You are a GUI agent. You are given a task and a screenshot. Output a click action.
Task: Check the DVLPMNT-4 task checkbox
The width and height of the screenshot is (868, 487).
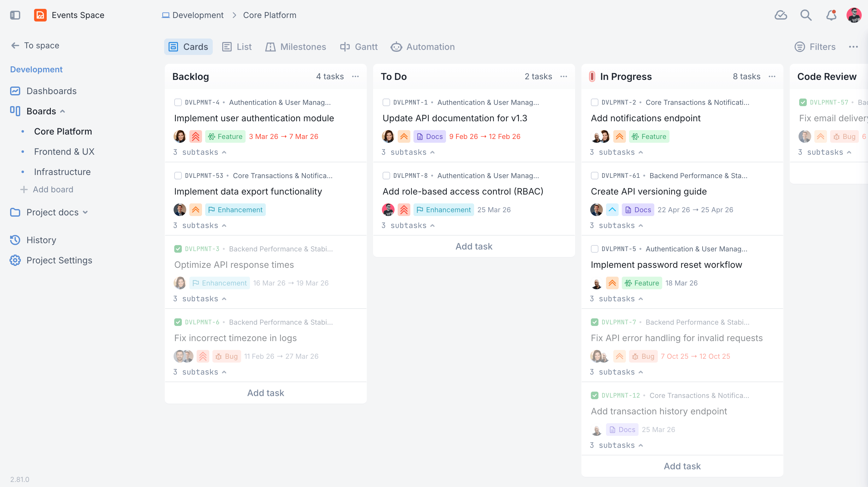tap(178, 102)
